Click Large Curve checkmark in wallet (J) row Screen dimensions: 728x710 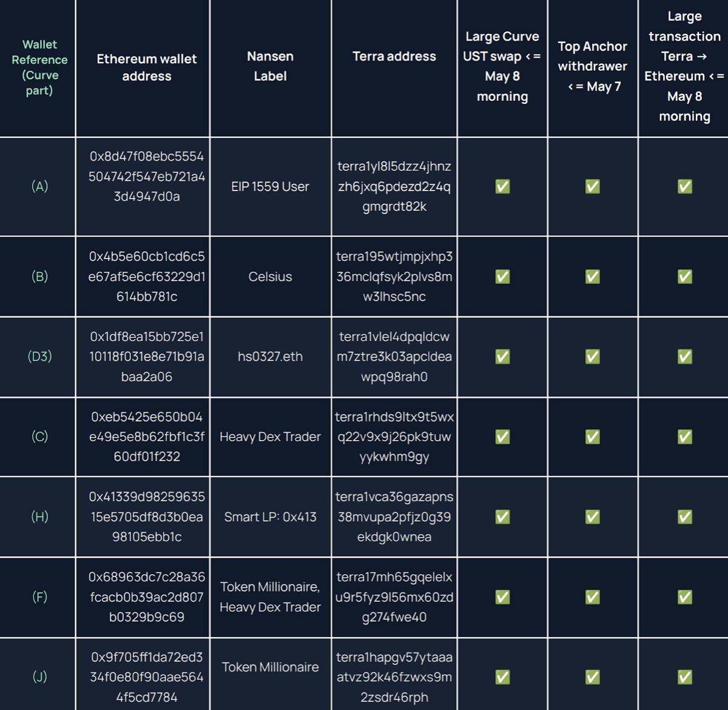pos(502,677)
